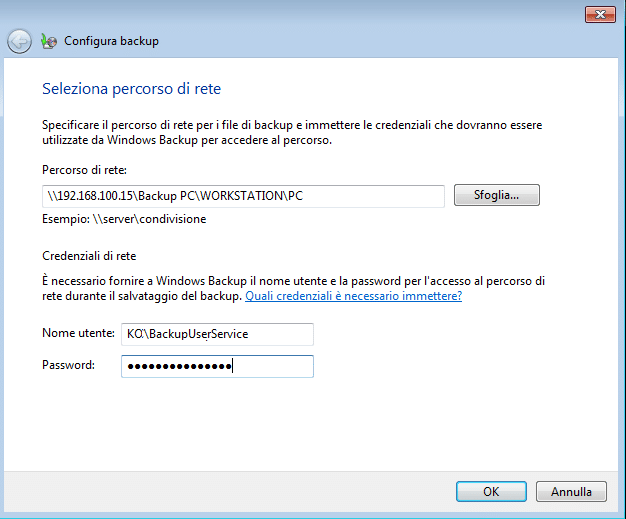Click the empty title bar area
The image size is (626, 519).
point(300,14)
